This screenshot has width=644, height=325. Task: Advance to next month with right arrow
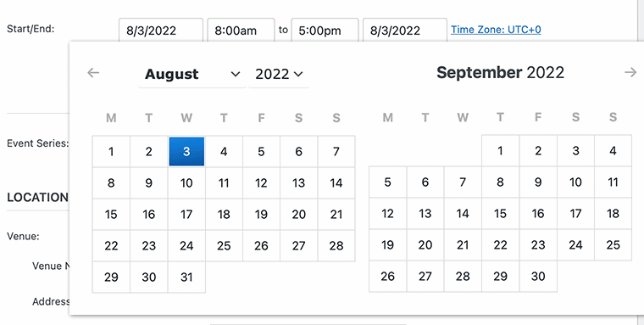tap(630, 72)
